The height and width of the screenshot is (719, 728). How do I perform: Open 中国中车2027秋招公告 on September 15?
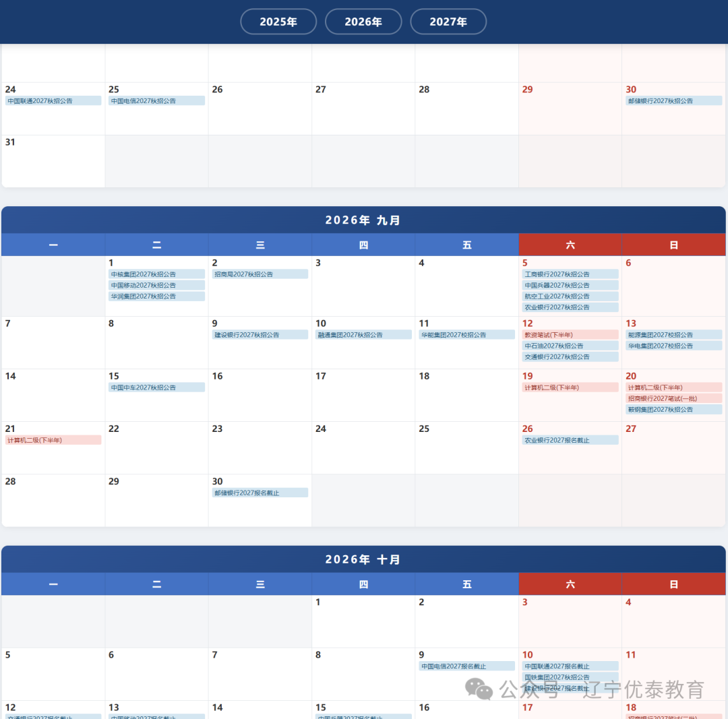pos(157,387)
